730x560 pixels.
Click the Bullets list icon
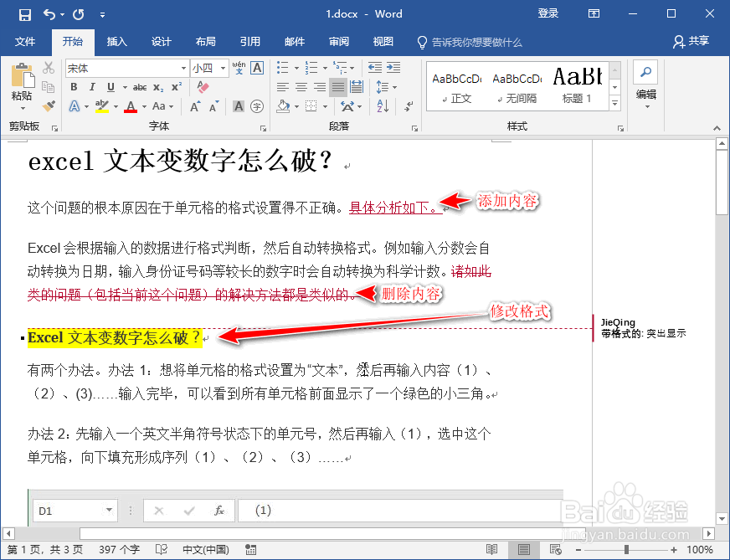(x=283, y=68)
